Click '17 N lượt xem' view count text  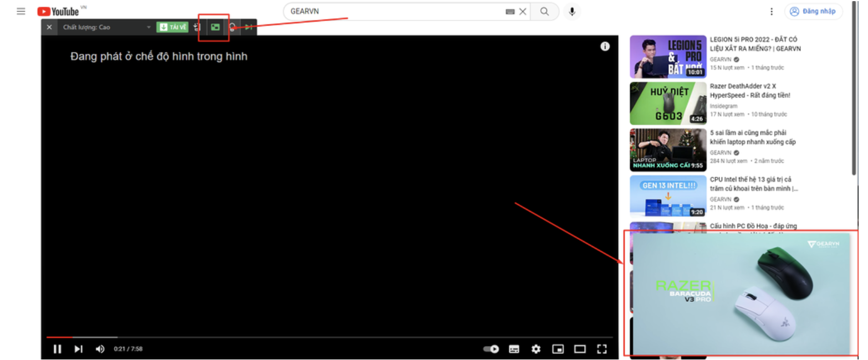point(727,115)
